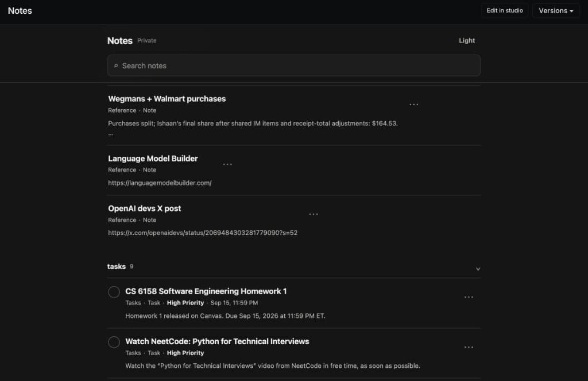
Task: Click Reference · Note label under Wegmans note
Action: pos(132,110)
